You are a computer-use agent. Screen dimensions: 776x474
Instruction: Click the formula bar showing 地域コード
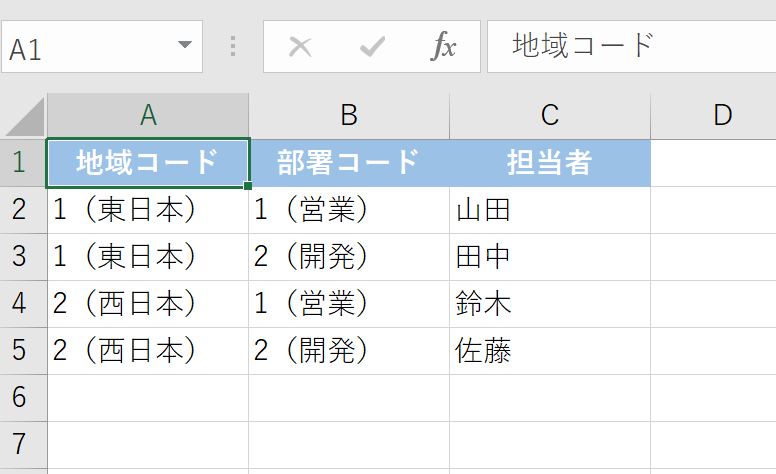click(630, 46)
